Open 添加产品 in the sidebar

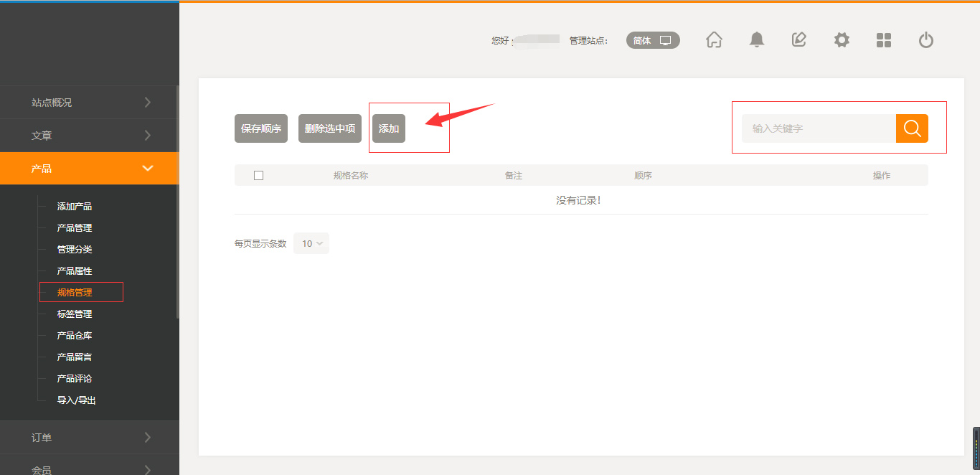point(75,207)
